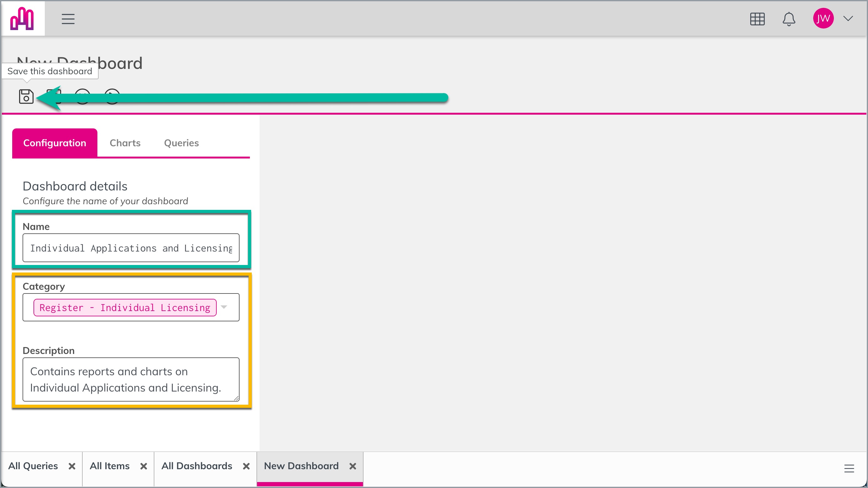The height and width of the screenshot is (488, 868).
Task: Open the hamburger menu in top bar
Action: point(68,19)
